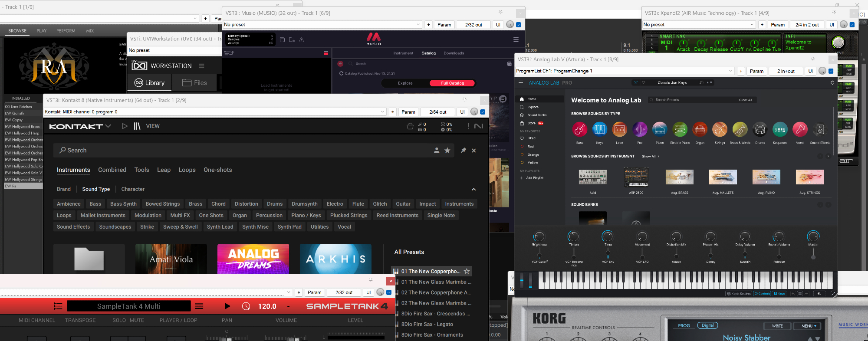Switch to the Loops tab in Kontakt
Image resolution: width=868 pixels, height=341 pixels.
pyautogui.click(x=187, y=170)
